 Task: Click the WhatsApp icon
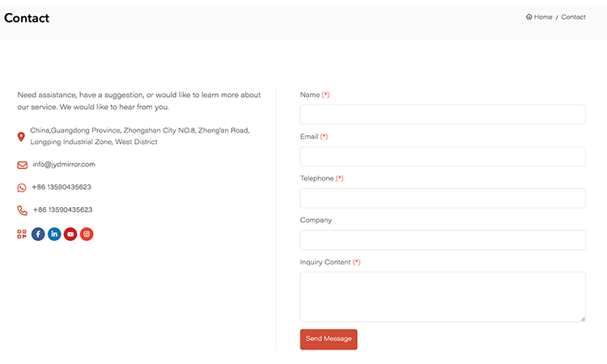point(22,188)
